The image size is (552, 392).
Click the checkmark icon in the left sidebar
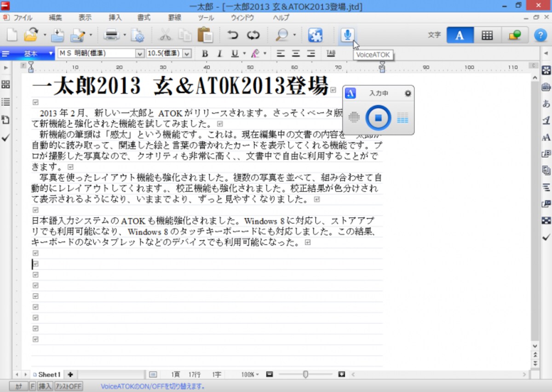pos(6,138)
